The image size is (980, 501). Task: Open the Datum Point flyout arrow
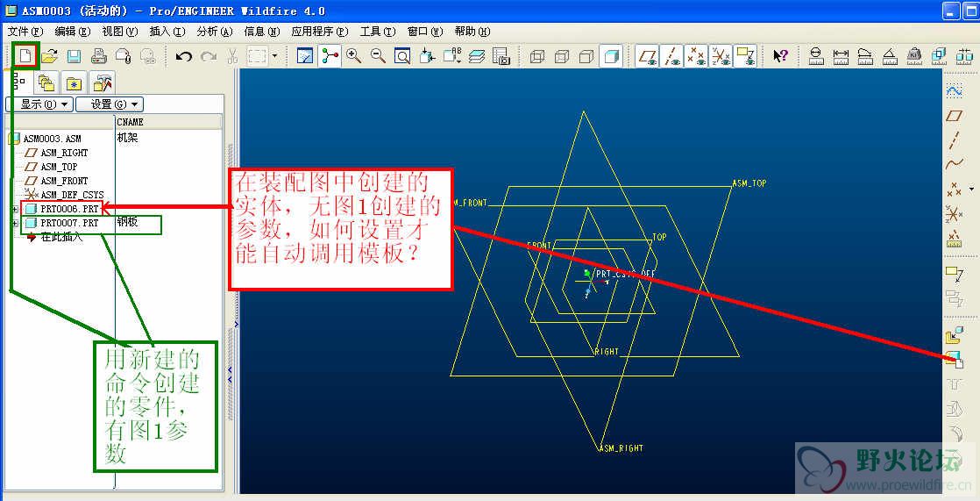tap(971, 189)
